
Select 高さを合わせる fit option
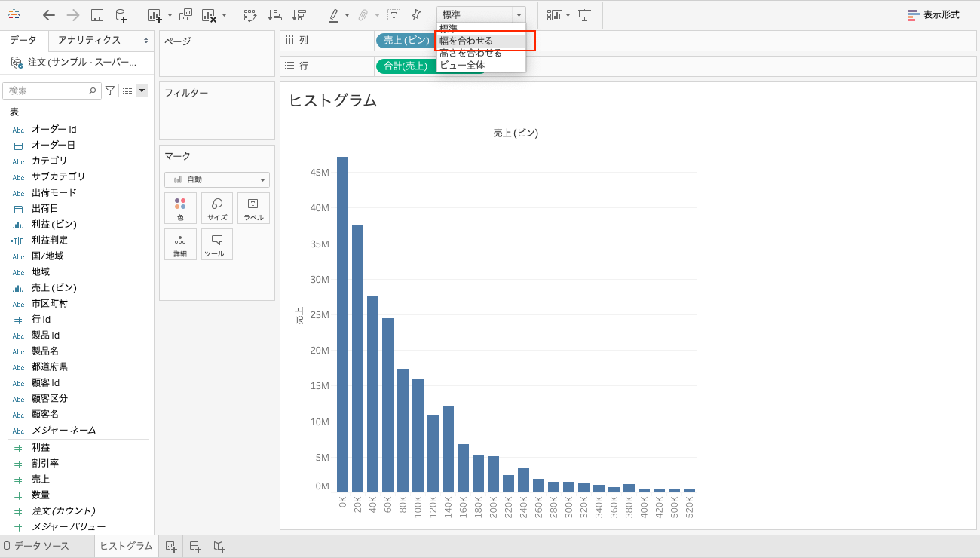click(481, 53)
